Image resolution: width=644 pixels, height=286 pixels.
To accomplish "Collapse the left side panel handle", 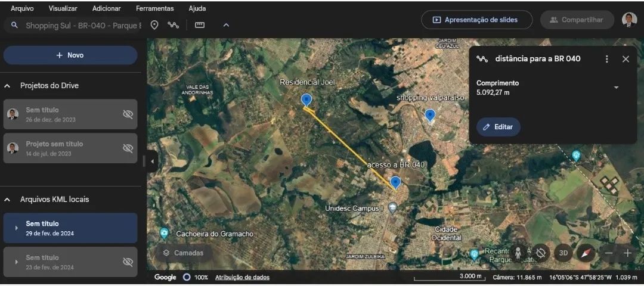I will (x=152, y=161).
